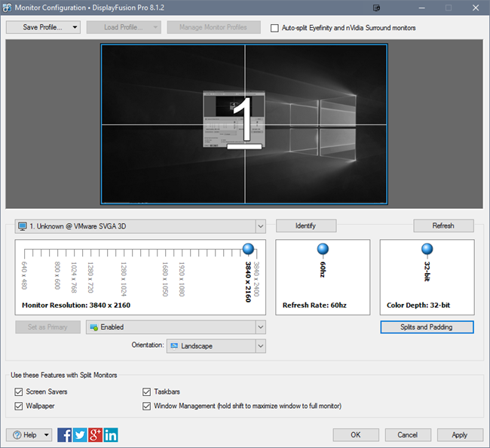
Task: Toggle the Window Management checkbox
Action: (146, 406)
